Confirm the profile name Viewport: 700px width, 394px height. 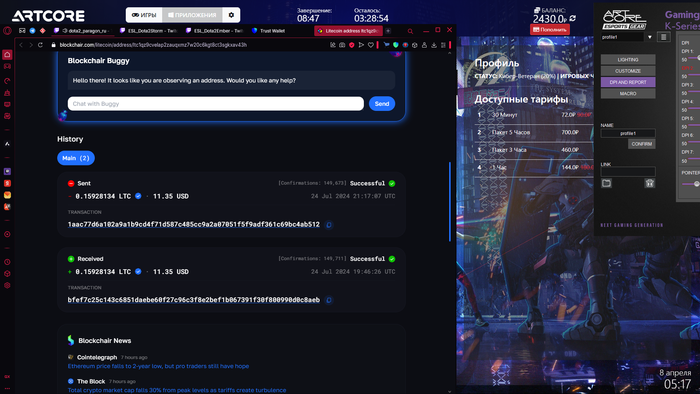tap(642, 144)
